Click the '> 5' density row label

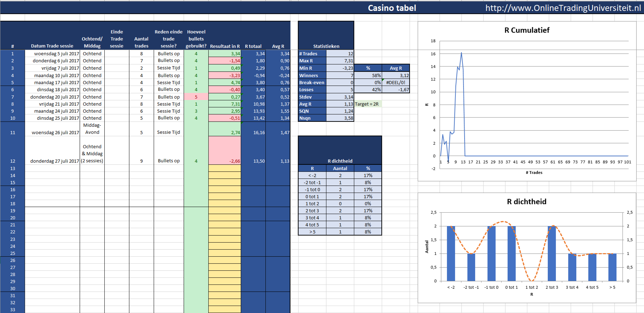tap(312, 232)
